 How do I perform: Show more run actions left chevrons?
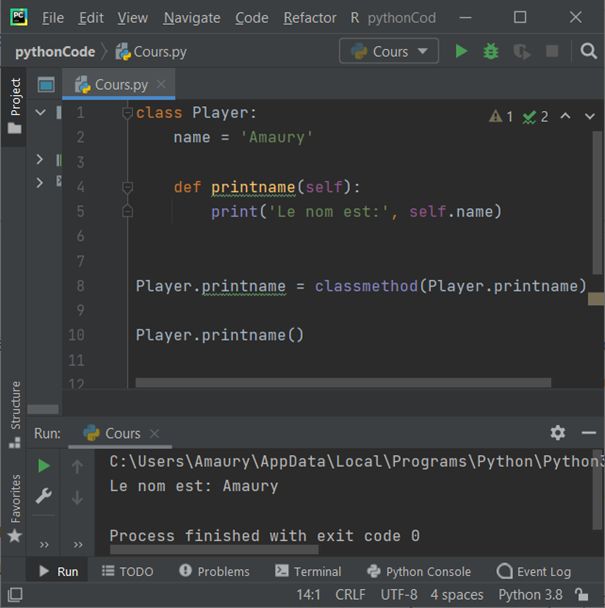click(44, 545)
